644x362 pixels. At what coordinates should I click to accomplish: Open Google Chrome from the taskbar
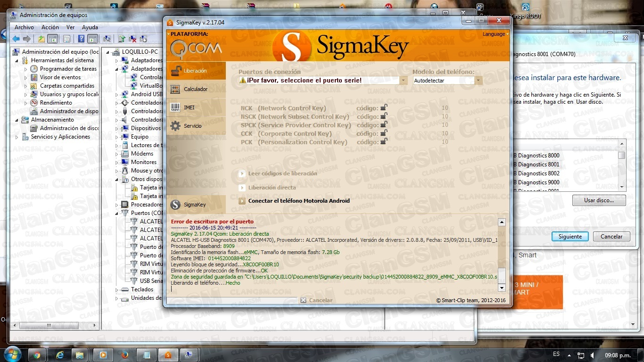pos(37,354)
